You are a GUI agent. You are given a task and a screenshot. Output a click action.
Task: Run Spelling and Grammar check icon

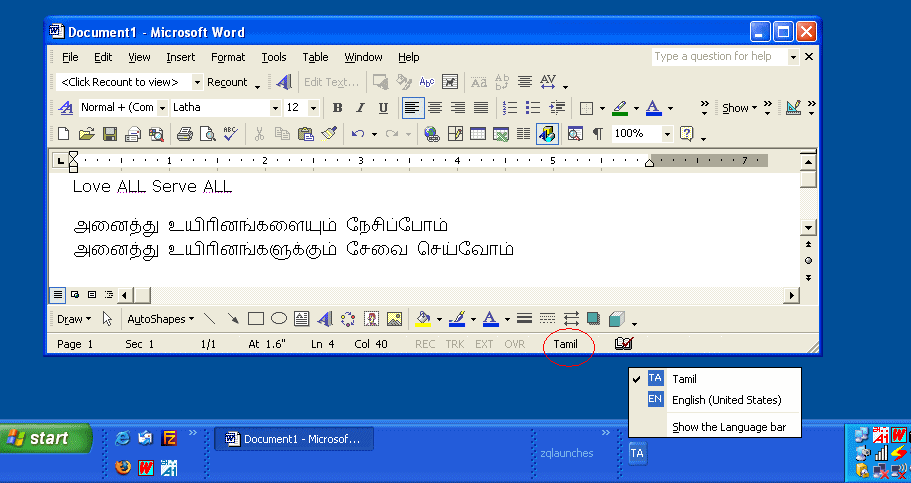tap(230, 134)
